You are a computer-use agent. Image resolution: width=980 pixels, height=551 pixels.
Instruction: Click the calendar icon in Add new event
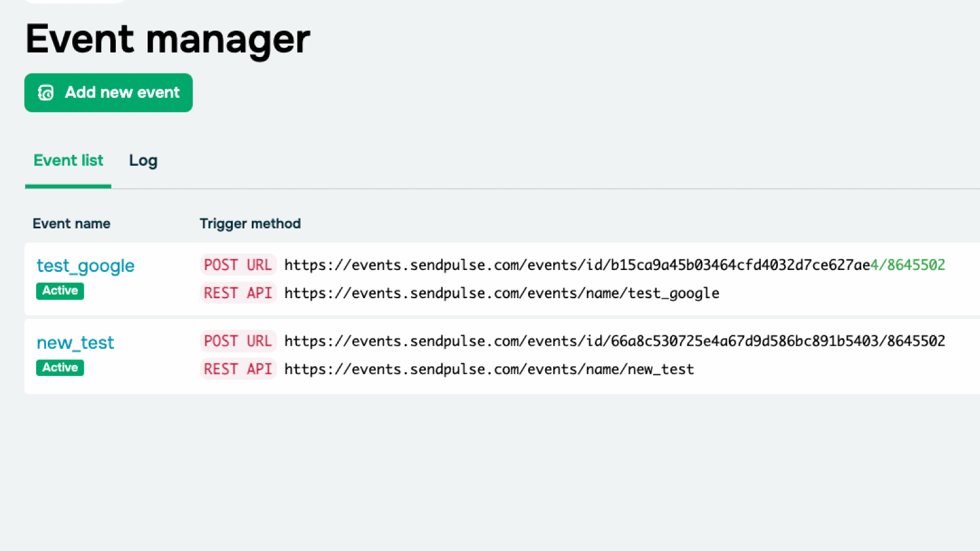coord(46,92)
